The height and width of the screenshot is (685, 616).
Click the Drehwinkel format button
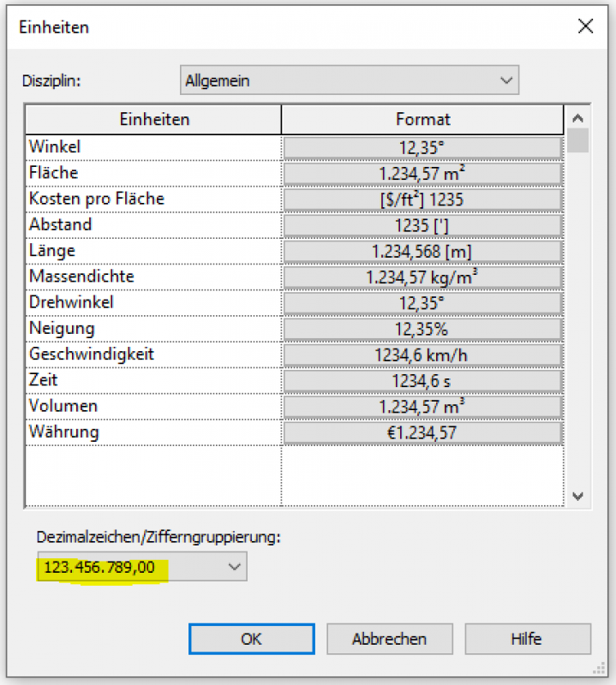tap(422, 303)
